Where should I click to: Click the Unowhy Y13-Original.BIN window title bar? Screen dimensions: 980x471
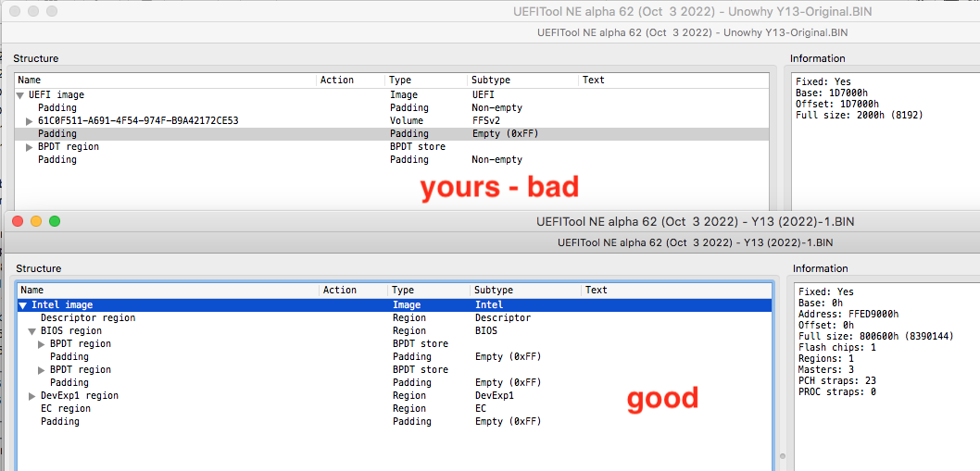tap(490, 11)
